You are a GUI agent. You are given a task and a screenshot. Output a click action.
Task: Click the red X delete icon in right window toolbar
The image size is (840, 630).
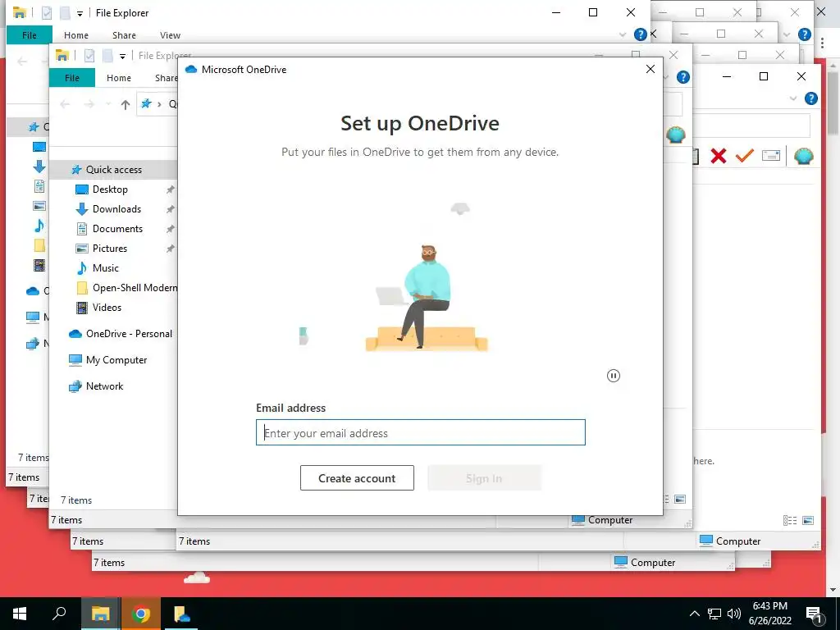719,156
